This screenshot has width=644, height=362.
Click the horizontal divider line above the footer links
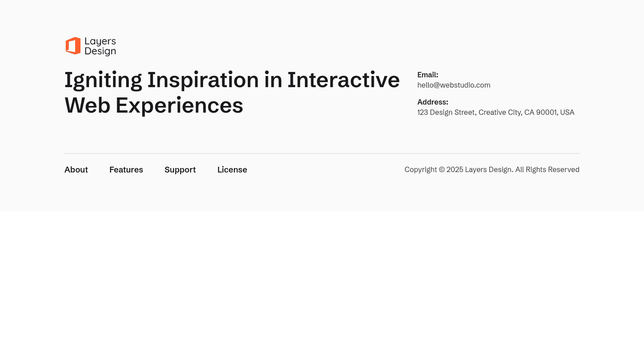click(x=322, y=154)
